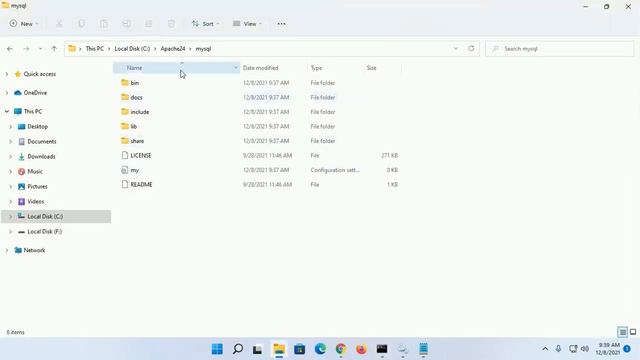Click the Rename icon in toolbar
The image size is (640, 360).
point(127,24)
